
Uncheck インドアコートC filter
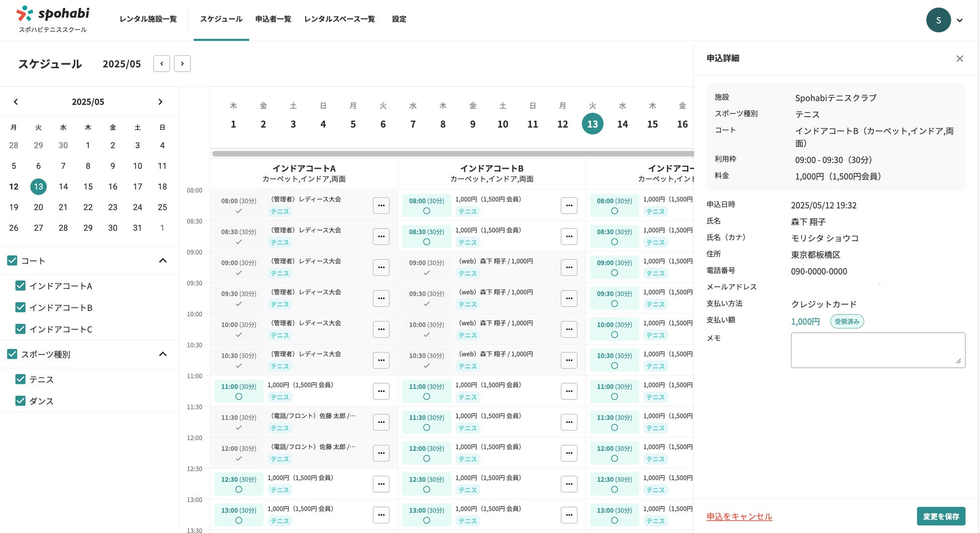[20, 329]
